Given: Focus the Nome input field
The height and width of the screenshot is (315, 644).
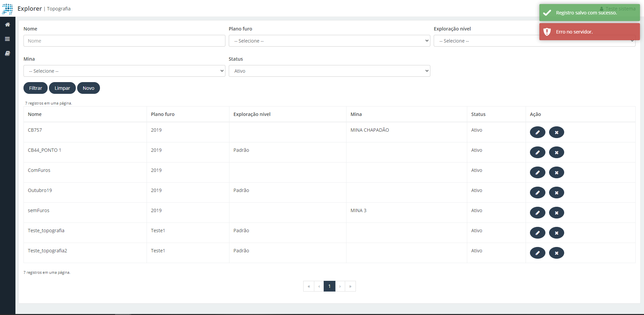Looking at the screenshot, I should [124, 41].
